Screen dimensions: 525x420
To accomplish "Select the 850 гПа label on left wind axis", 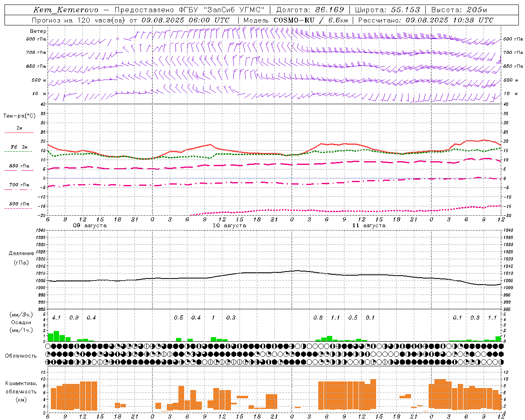I will (36, 66).
